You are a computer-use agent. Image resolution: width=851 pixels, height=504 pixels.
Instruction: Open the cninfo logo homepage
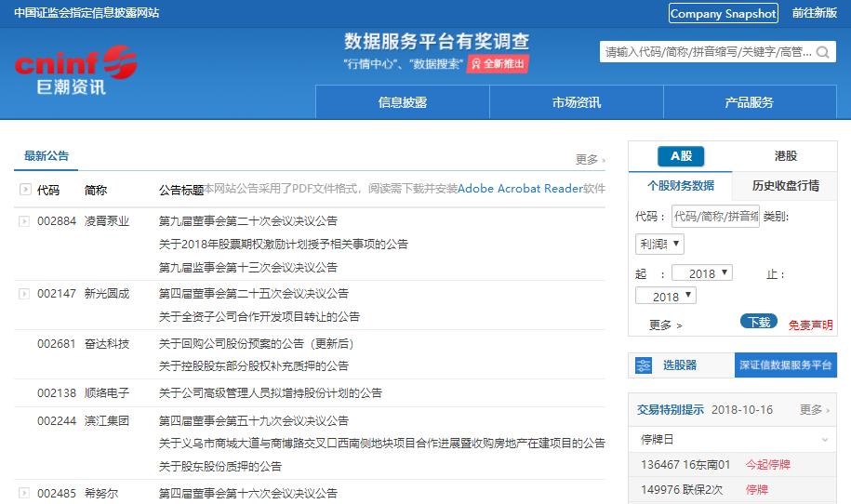coord(75,69)
